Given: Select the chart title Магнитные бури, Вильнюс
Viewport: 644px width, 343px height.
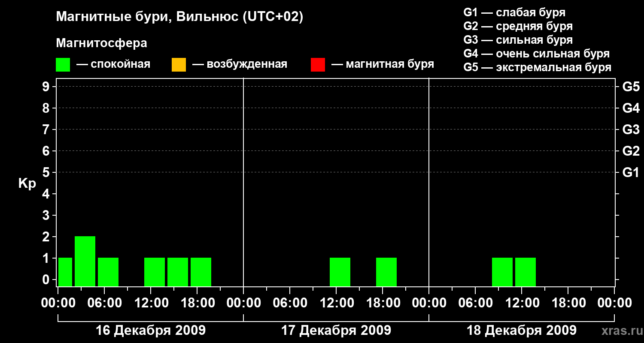Looking at the screenshot, I should pos(179,18).
